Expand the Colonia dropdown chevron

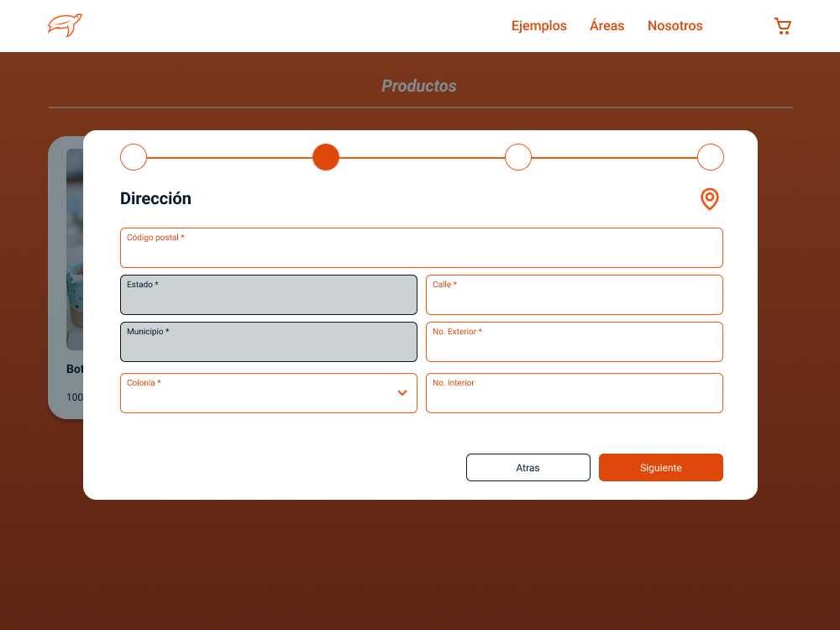pos(402,392)
